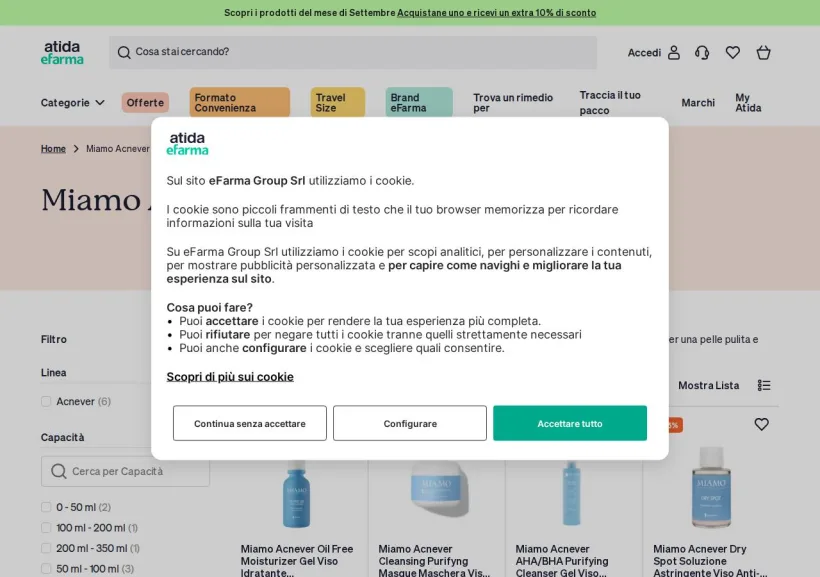The width and height of the screenshot is (820, 577).
Task: Open Miamo Acnever Dry Spot product image
Action: pos(711,487)
